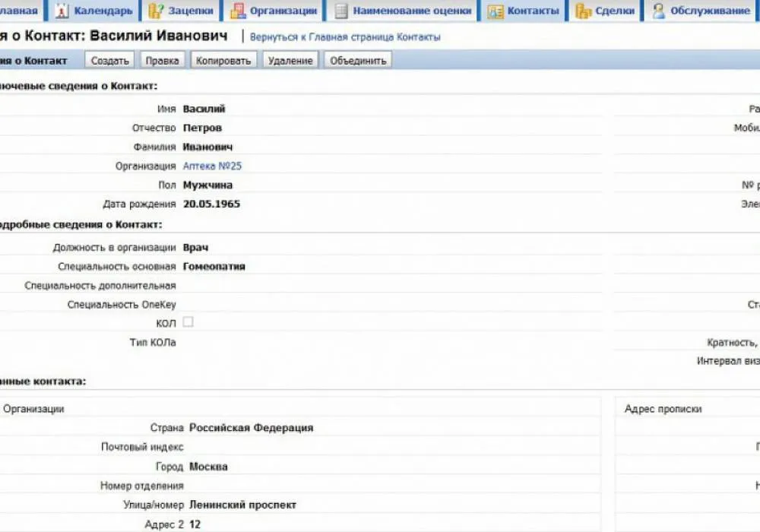Click the Наименование оценки tab icon
760x532 pixels.
pyautogui.click(x=341, y=10)
